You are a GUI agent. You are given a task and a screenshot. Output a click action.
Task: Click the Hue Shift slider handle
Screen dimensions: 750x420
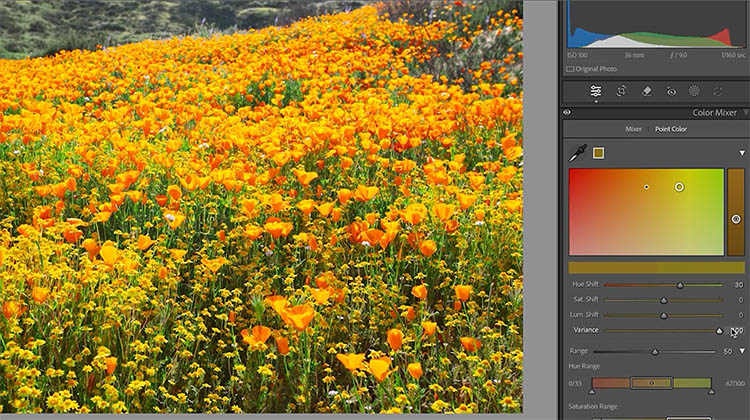(x=680, y=285)
